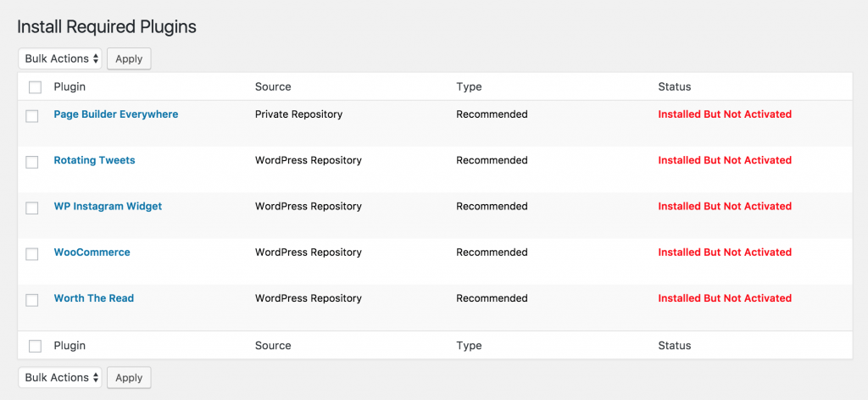The height and width of the screenshot is (400, 868).
Task: Tick the select-all checkbox in the table header
Action: pyautogui.click(x=35, y=87)
